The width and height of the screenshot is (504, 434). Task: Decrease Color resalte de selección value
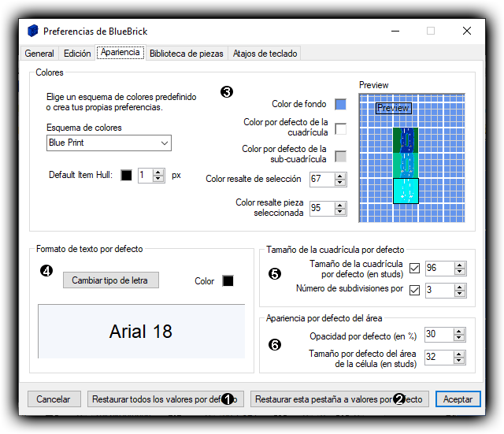tap(339, 183)
